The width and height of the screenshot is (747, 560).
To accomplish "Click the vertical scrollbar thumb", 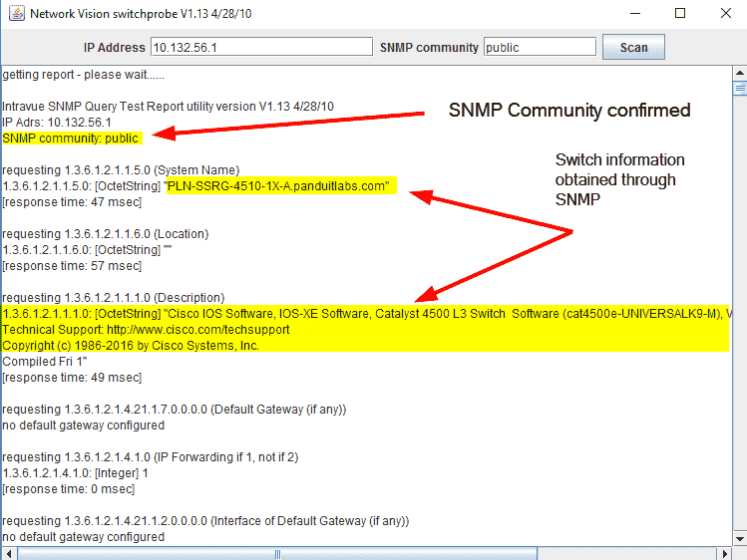I will point(739,89).
